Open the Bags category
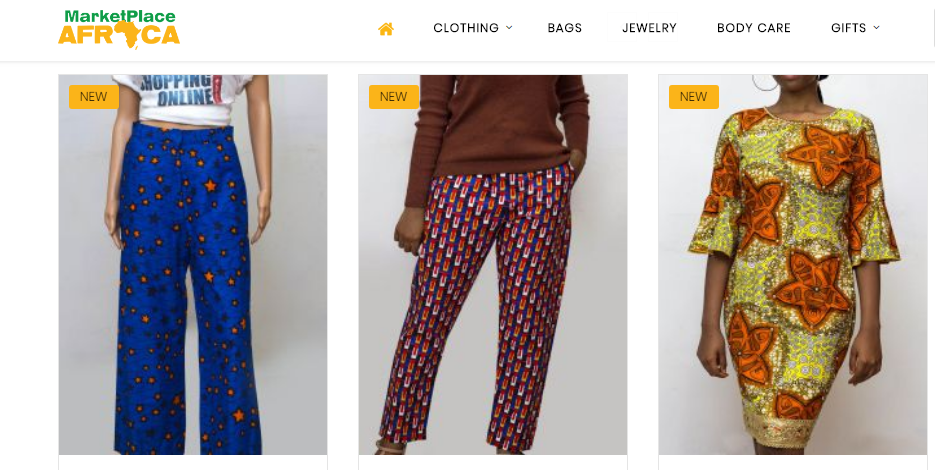Viewport: 935px width, 470px height. pos(565,28)
